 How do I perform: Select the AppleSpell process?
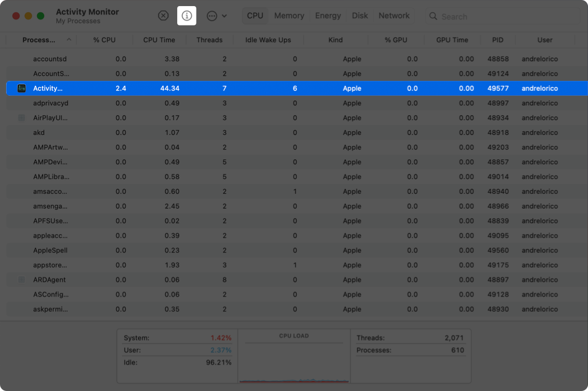click(50, 250)
